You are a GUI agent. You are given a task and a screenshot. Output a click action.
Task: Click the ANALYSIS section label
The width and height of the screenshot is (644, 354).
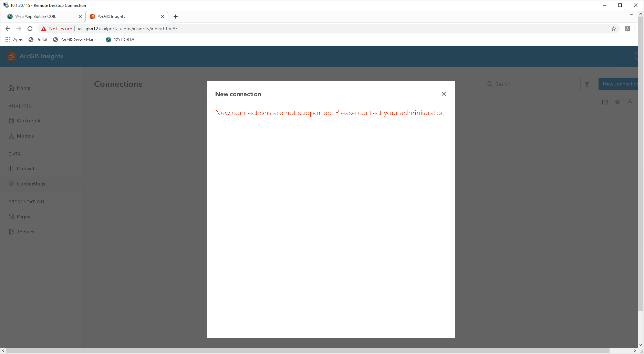pos(20,106)
